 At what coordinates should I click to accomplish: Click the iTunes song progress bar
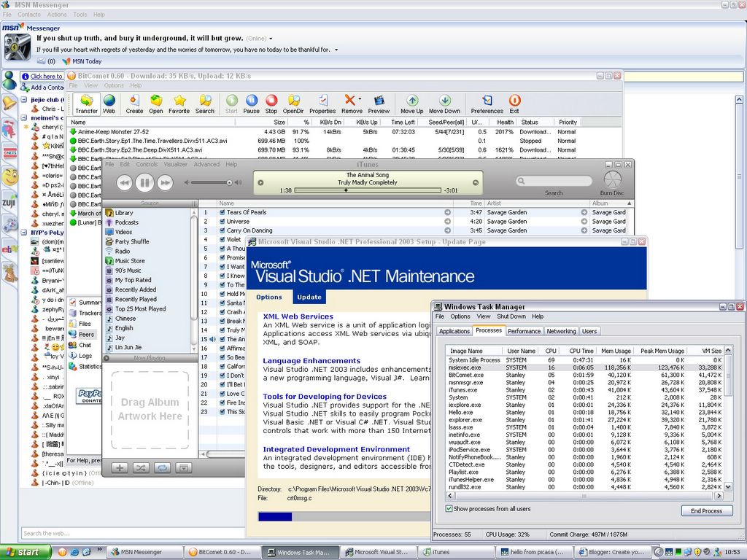point(368,190)
